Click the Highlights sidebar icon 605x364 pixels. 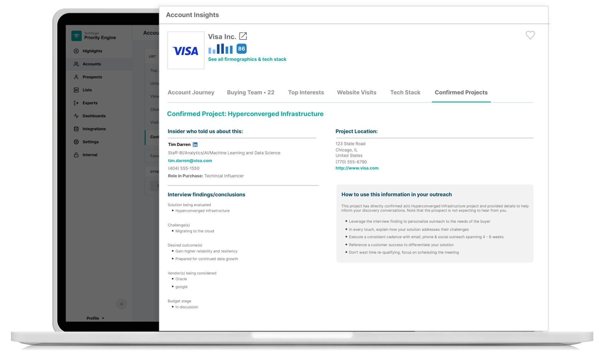tap(76, 51)
